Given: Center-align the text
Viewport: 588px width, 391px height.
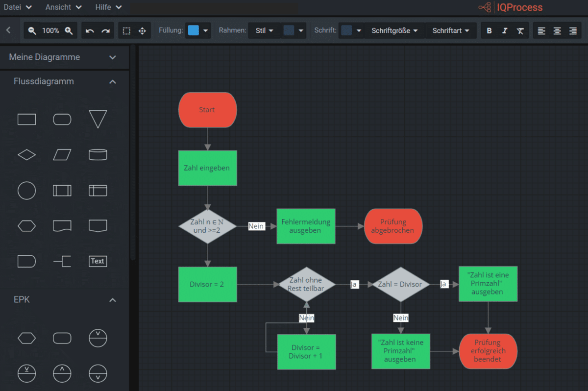Looking at the screenshot, I should (x=557, y=30).
